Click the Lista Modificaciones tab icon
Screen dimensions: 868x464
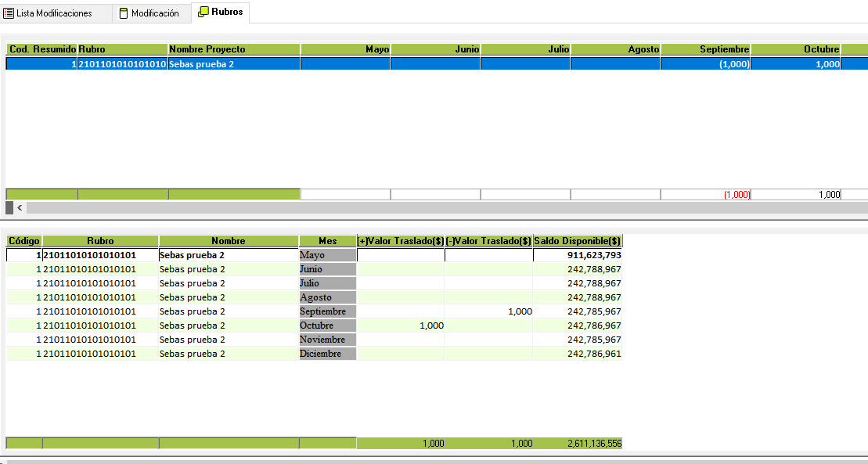pos(9,13)
